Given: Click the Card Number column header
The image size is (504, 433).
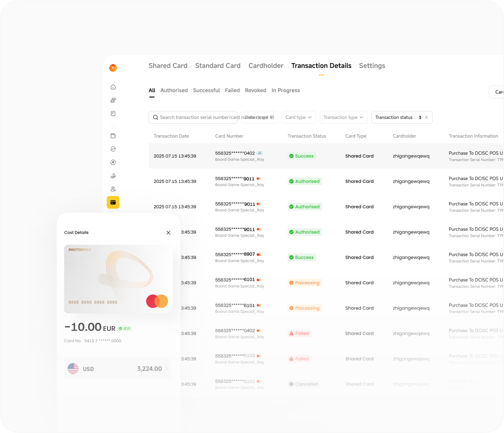Looking at the screenshot, I should point(229,136).
